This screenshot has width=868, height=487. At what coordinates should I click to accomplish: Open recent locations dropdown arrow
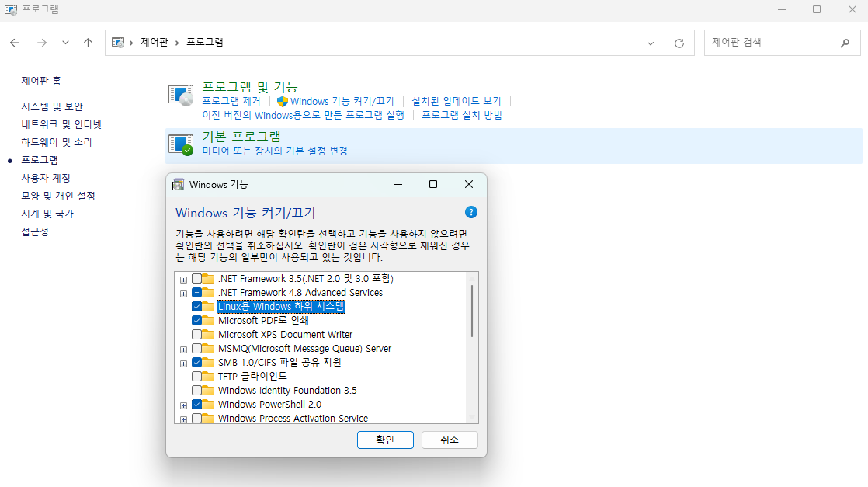(x=65, y=43)
